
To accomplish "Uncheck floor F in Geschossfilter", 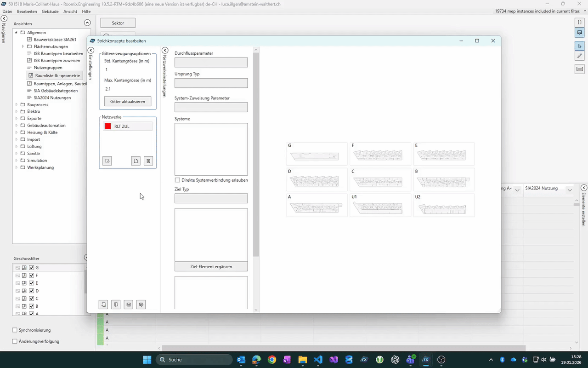I will 31,276.
